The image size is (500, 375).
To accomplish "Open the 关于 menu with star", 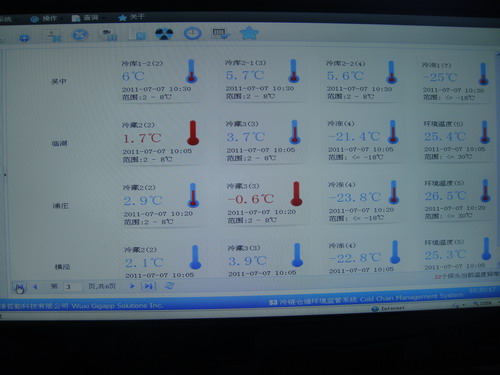I will pyautogui.click(x=131, y=17).
